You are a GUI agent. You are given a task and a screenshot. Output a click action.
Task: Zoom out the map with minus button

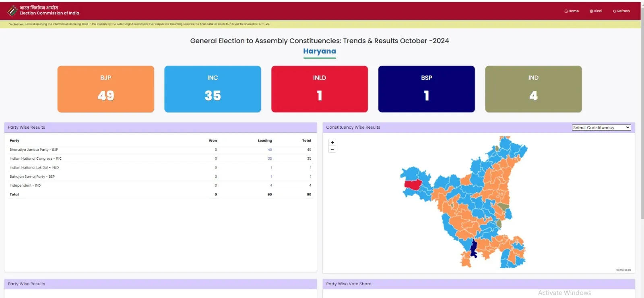pyautogui.click(x=332, y=149)
